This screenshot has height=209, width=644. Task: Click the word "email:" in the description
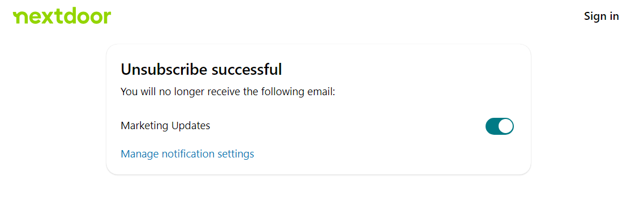(x=321, y=92)
